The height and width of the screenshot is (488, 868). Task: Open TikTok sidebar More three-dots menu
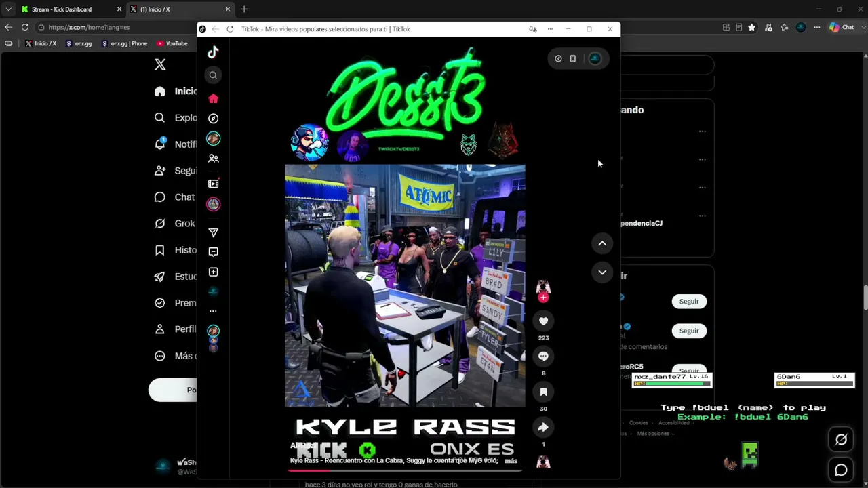point(213,311)
